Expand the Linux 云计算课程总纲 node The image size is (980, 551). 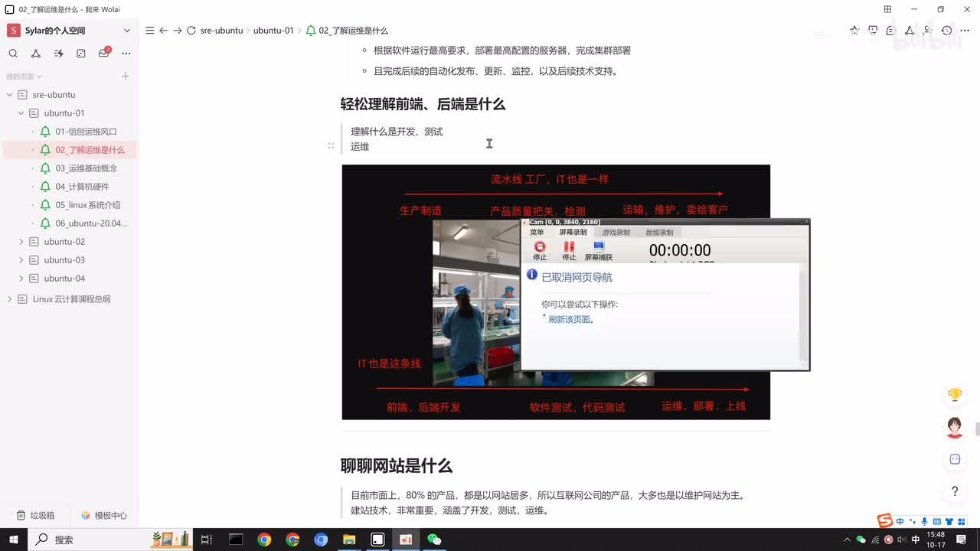click(10, 299)
